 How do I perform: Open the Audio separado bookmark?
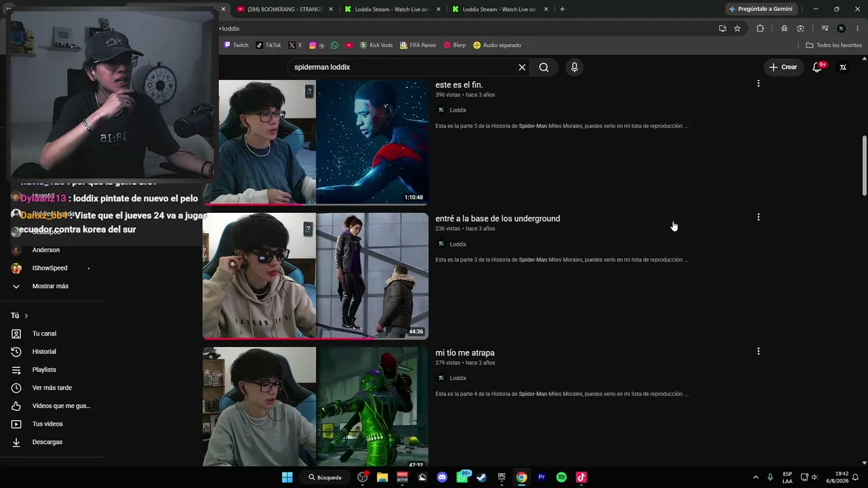(497, 45)
